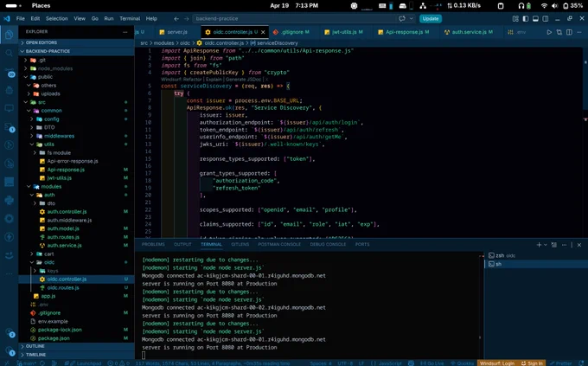Image resolution: width=588 pixels, height=366 pixels.
Task: Open the Copilot chat icon beside command center
Action: [x=402, y=18]
